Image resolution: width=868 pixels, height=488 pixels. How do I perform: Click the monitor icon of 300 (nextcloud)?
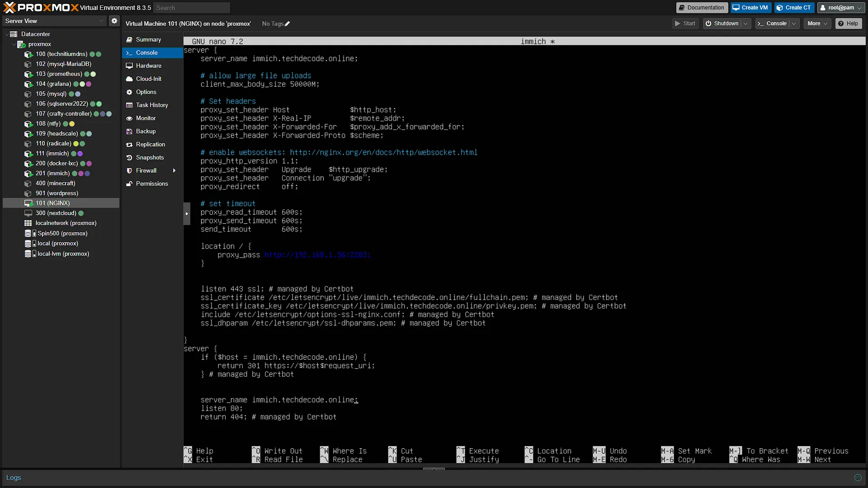coord(28,213)
